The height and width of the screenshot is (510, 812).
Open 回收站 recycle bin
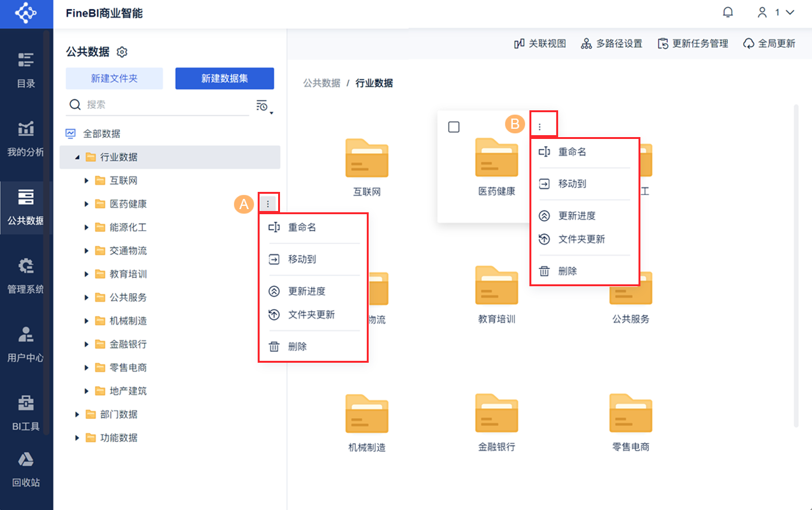click(x=26, y=470)
